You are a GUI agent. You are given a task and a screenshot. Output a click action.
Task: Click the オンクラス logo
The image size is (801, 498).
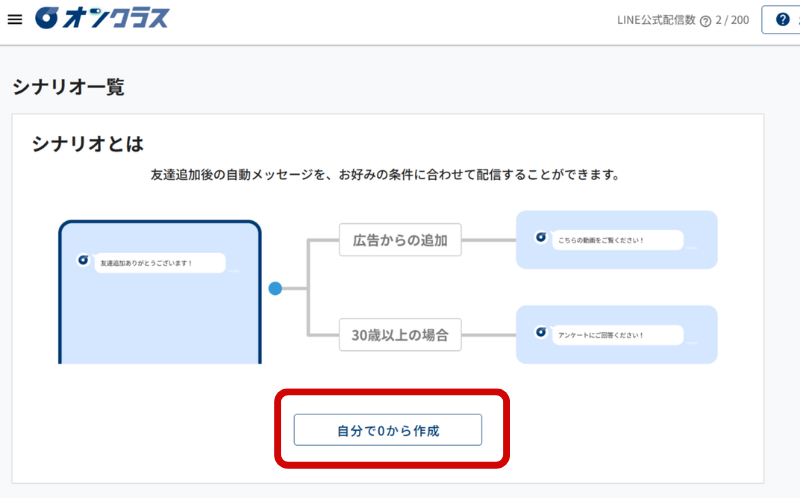tap(102, 19)
